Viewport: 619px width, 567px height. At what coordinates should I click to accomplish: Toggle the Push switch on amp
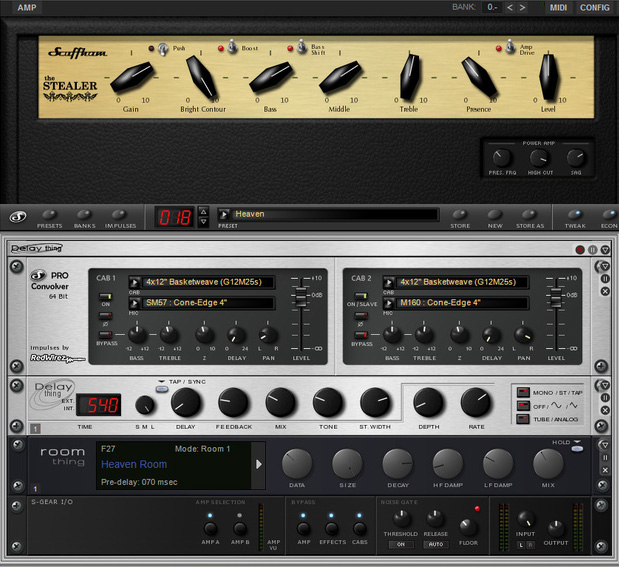tap(163, 48)
